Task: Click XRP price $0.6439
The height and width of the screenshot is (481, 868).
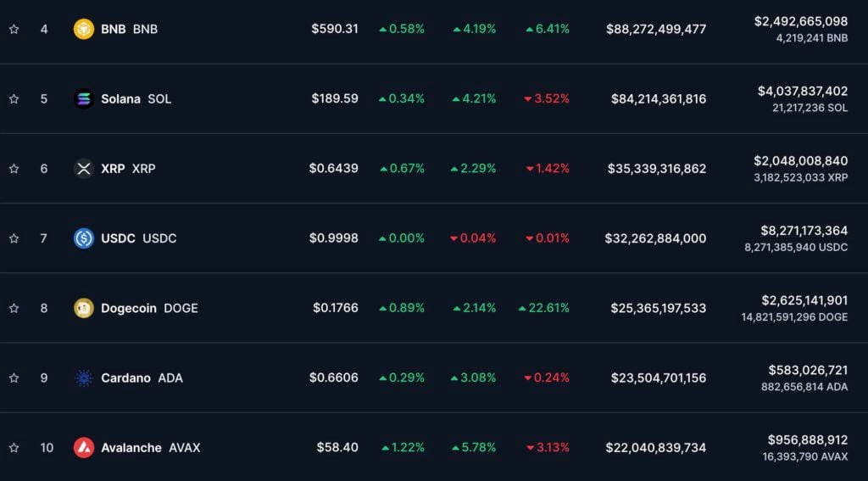Action: coord(333,168)
